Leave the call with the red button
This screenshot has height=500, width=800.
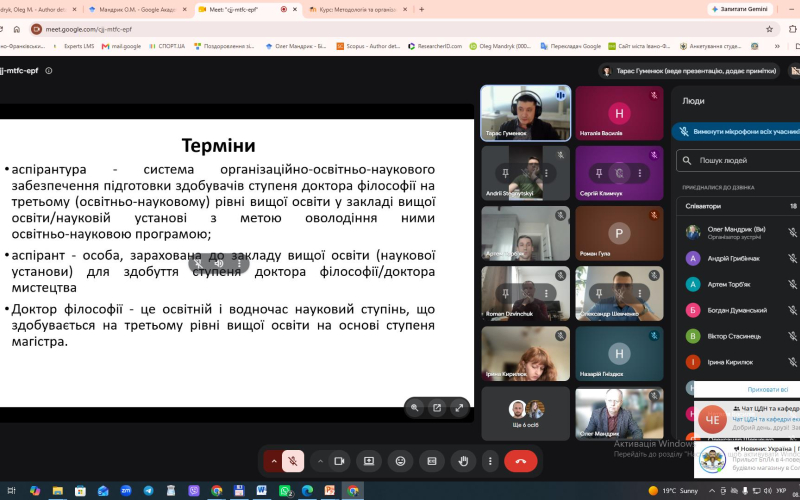520,461
